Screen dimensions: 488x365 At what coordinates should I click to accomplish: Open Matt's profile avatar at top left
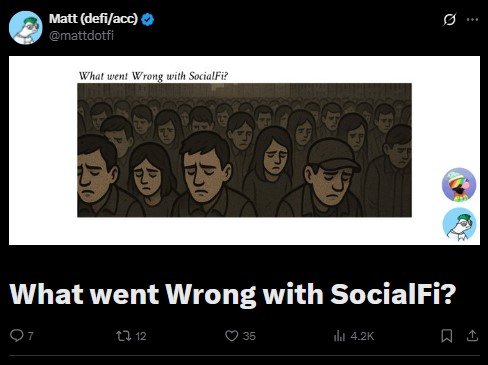(x=26, y=27)
